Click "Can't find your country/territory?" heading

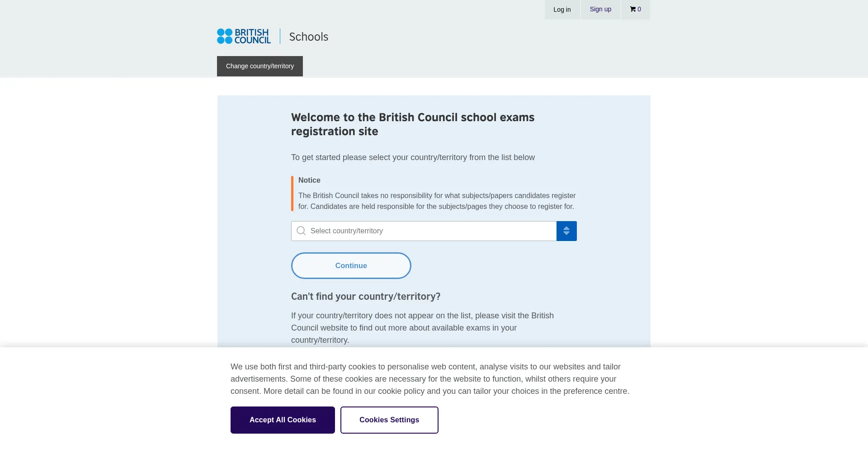point(366,297)
